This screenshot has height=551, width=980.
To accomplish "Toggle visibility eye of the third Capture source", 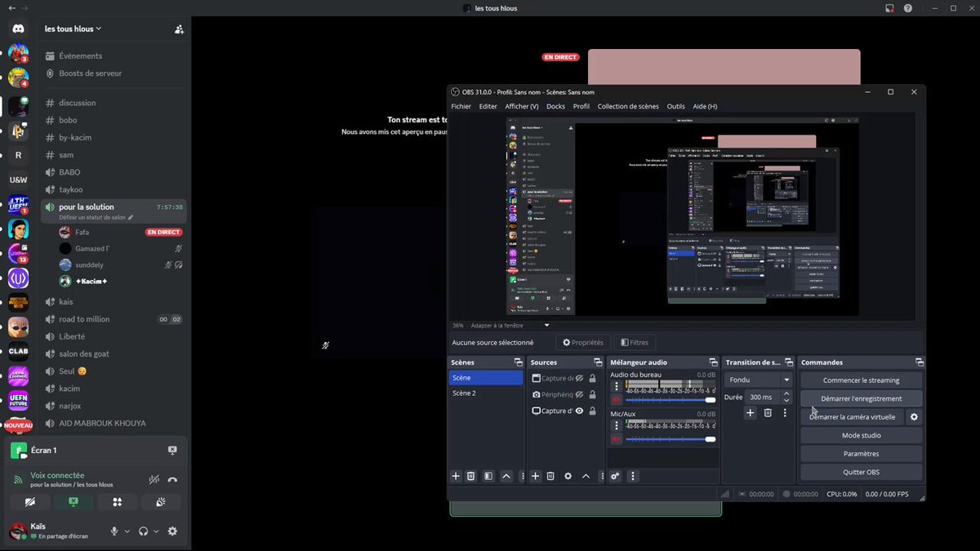I will click(x=579, y=411).
